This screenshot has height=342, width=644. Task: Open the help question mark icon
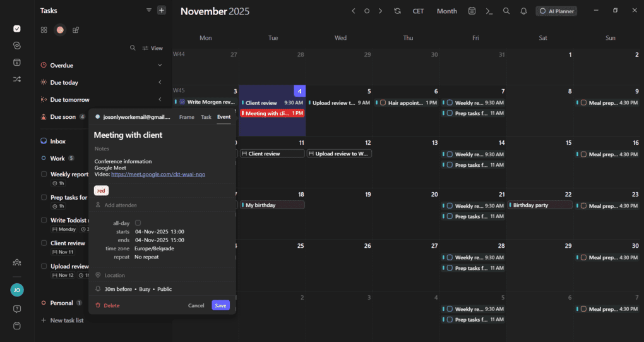[x=17, y=309]
